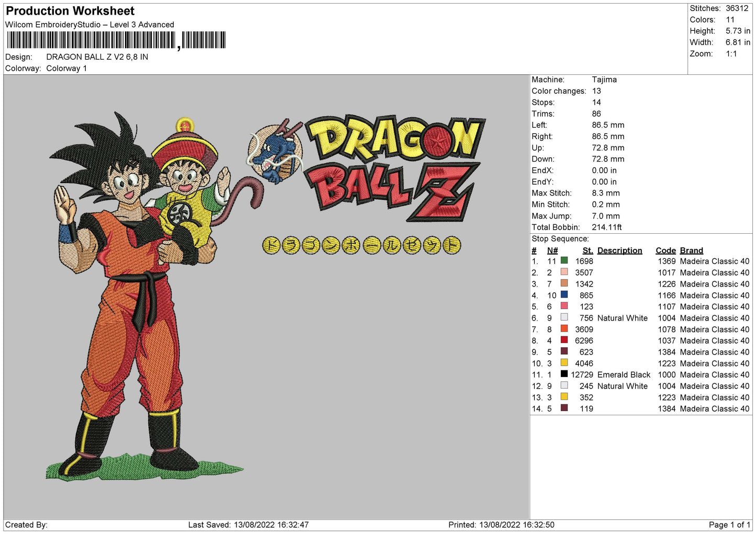This screenshot has width=756, height=534.
Task: Click the white swatch in stop 6
Action: coord(564,317)
